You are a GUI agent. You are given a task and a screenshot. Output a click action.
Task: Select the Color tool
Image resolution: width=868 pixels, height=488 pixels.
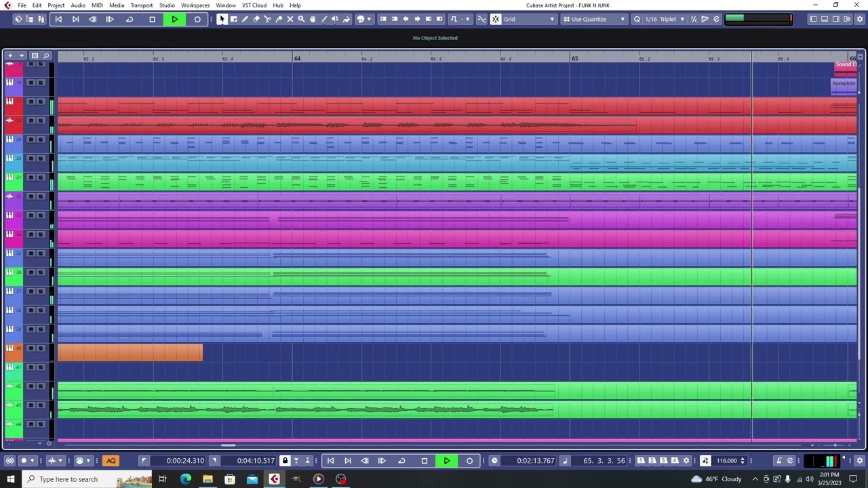[x=346, y=19]
